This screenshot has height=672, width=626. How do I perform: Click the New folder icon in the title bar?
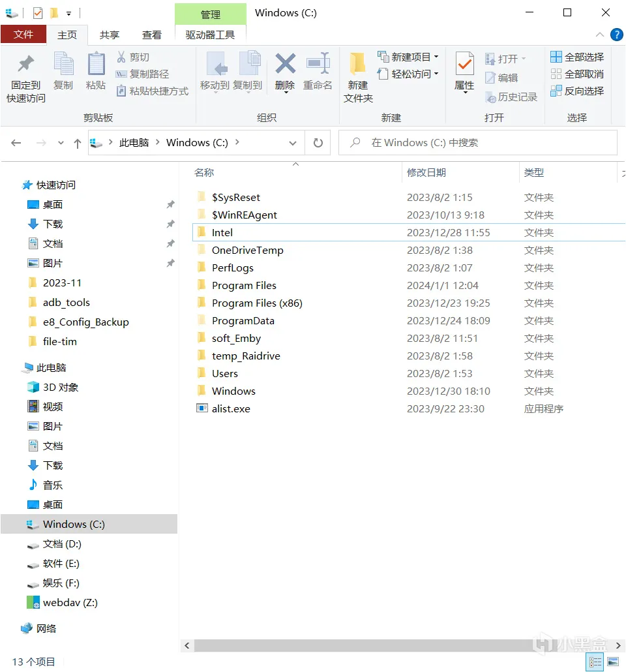[54, 13]
